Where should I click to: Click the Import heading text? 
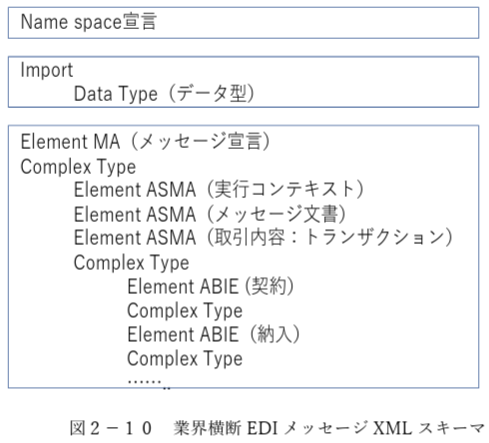click(47, 70)
